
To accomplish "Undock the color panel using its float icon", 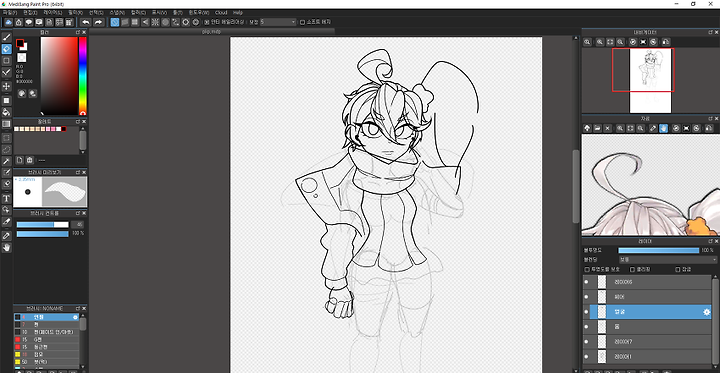I will coord(78,32).
